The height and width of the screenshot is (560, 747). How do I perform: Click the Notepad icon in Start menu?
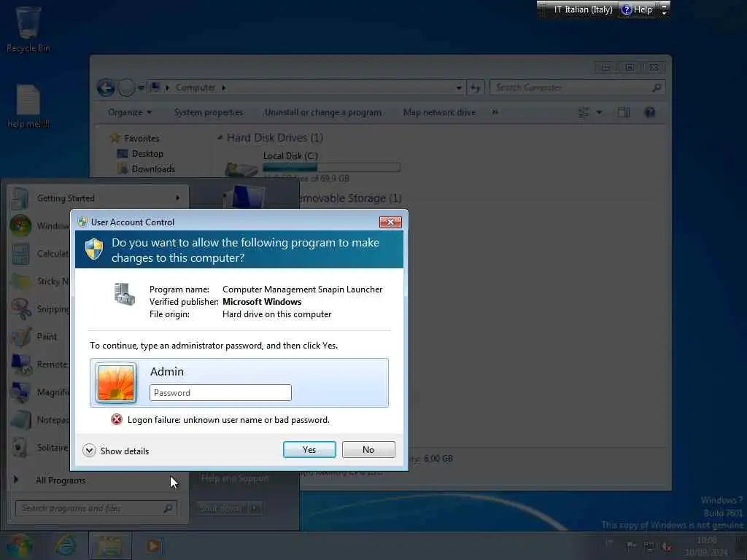[20, 419]
